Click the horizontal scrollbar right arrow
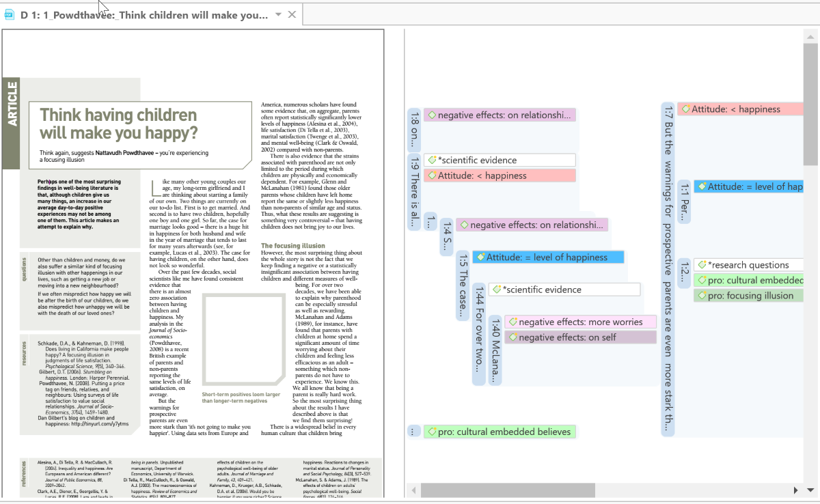820x504 pixels. click(x=795, y=490)
